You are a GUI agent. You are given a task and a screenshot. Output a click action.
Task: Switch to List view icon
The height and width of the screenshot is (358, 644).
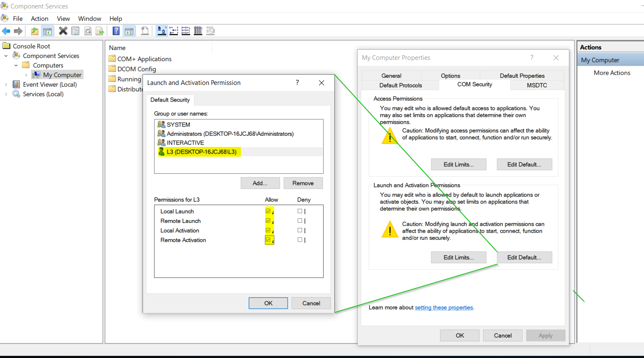point(186,31)
